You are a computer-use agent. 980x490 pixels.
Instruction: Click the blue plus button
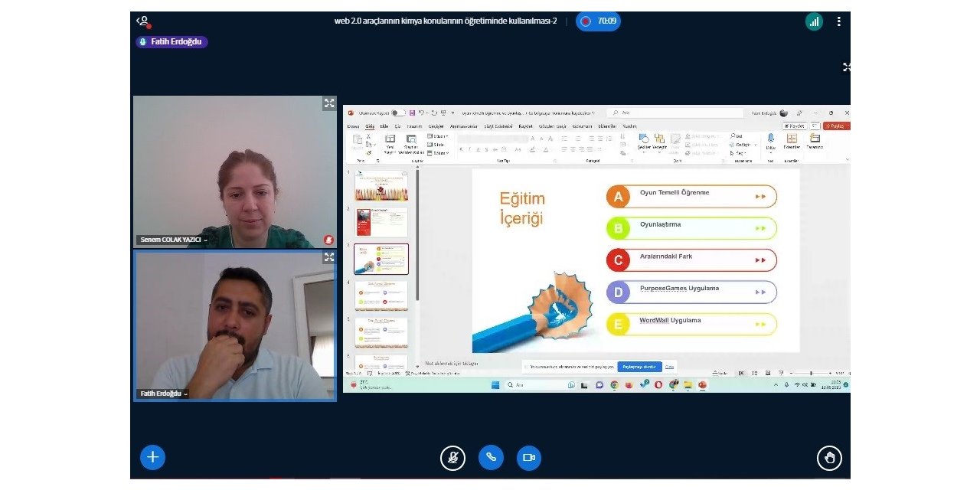tap(152, 457)
